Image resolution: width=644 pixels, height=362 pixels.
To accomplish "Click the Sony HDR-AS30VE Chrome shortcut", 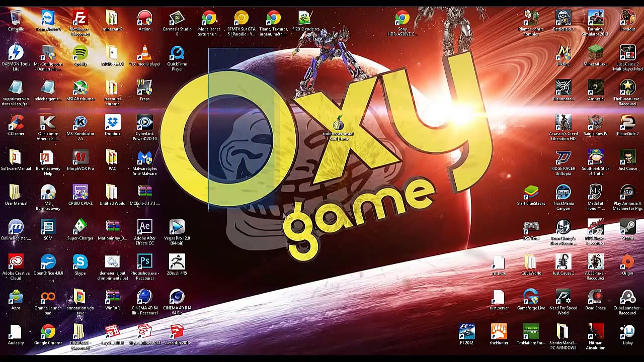I will [x=402, y=19].
